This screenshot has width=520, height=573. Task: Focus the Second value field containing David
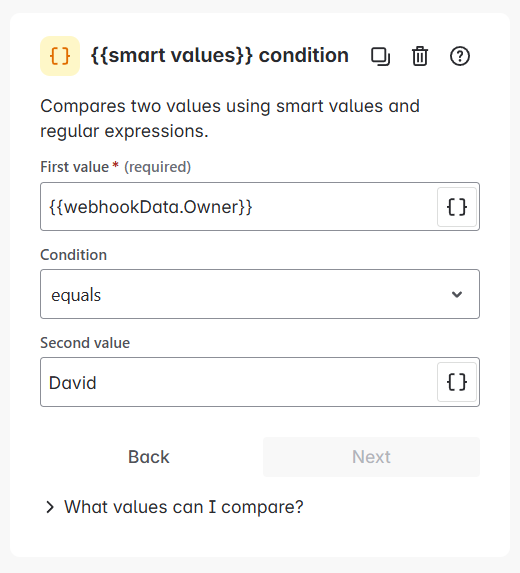click(238, 382)
